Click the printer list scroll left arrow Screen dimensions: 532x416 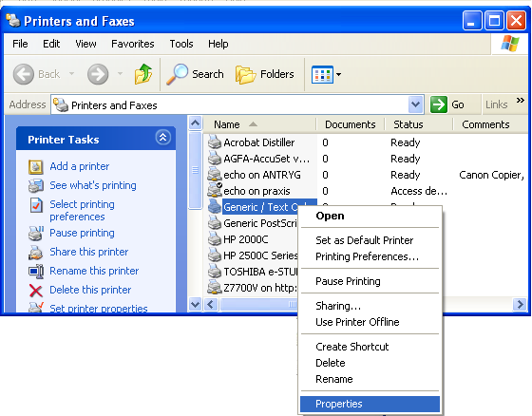tap(211, 304)
